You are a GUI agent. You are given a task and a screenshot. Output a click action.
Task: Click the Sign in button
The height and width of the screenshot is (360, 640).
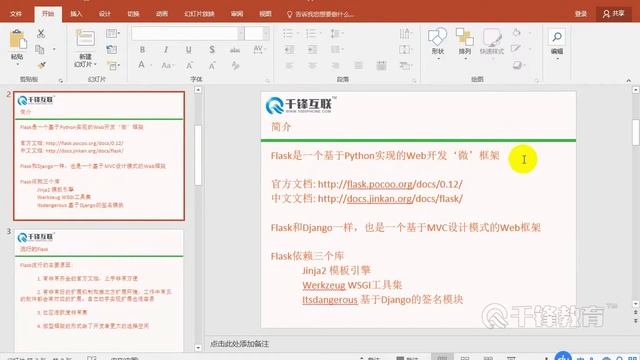(x=580, y=14)
